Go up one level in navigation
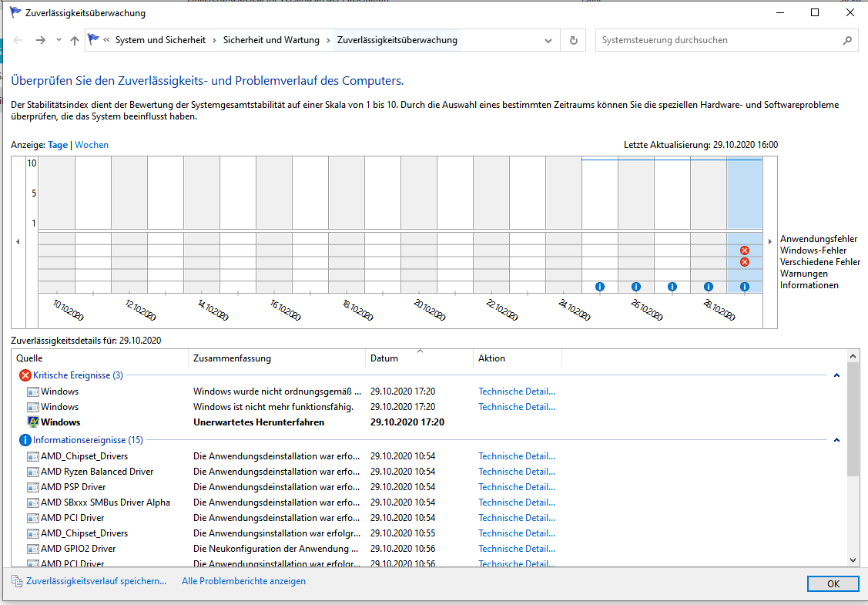 (x=74, y=40)
